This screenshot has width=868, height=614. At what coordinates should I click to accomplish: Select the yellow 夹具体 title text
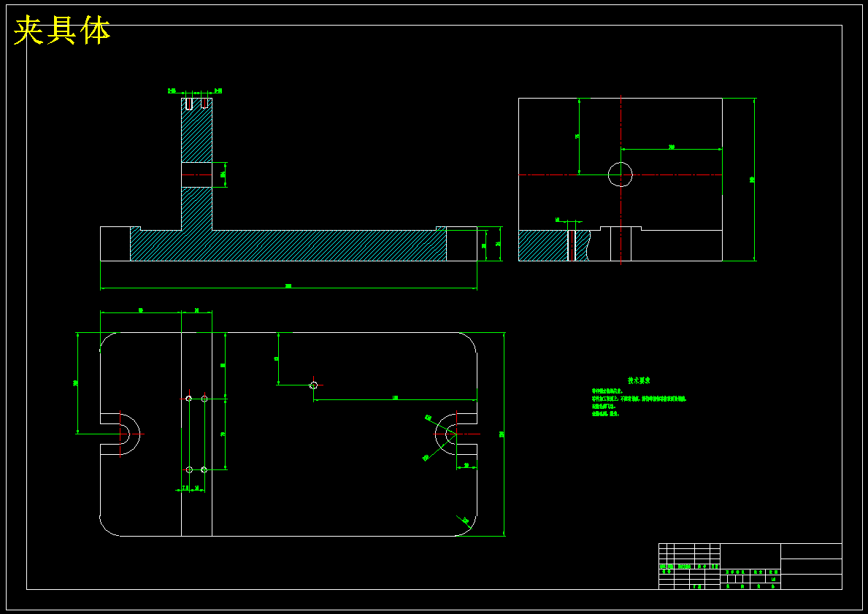(x=62, y=30)
